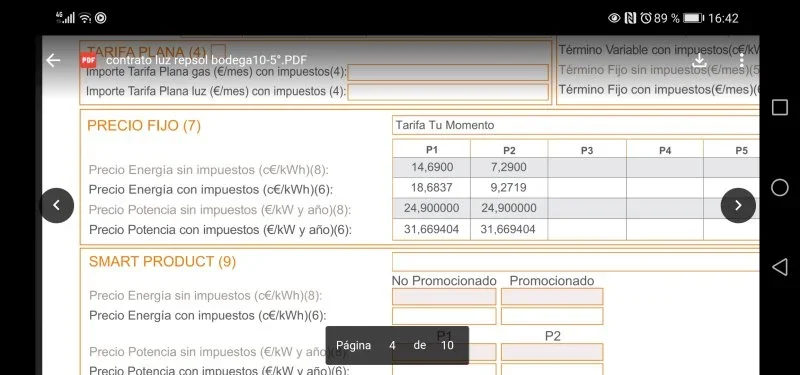Tap the 4G signal strength icon
The image size is (800, 375).
65,18
